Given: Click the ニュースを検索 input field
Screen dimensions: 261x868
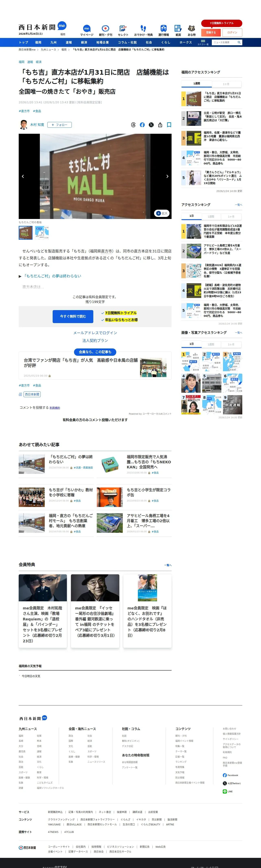Looking at the screenshot, I should tap(224, 42).
